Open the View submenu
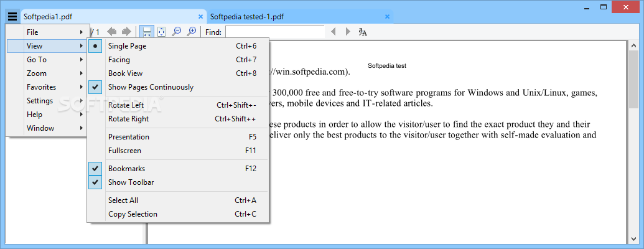 point(47,46)
